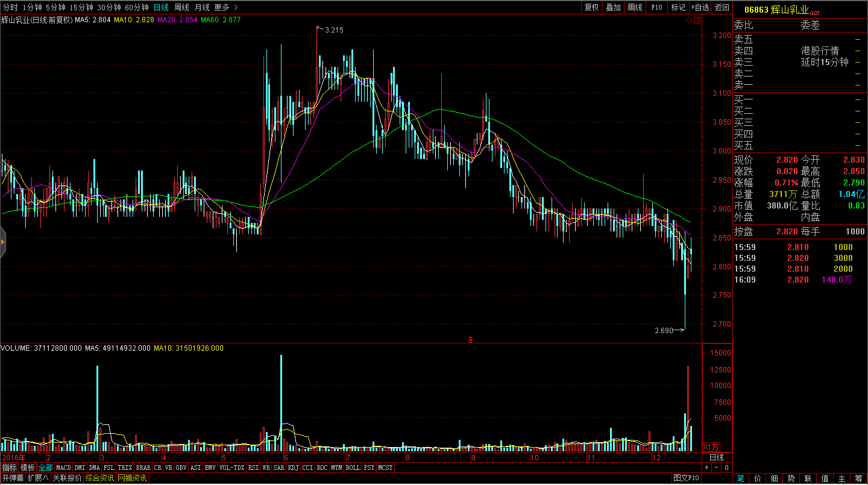
Task: Switch to the 周线 weekly chart
Action: (181, 7)
